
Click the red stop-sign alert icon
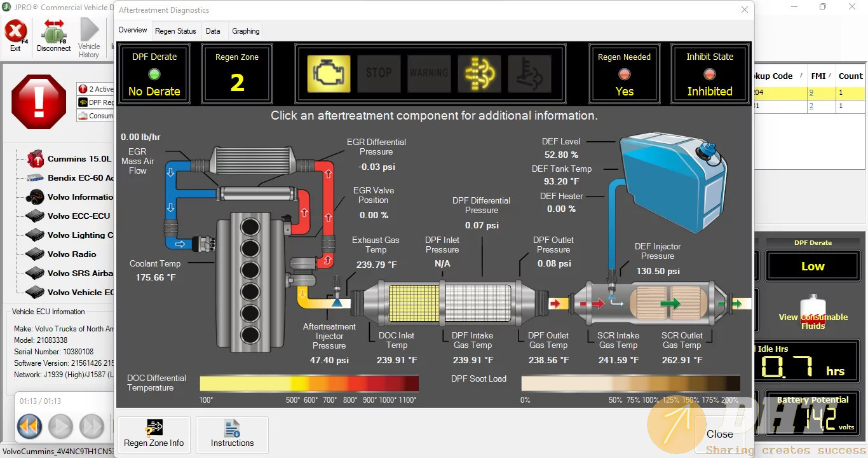pyautogui.click(x=39, y=102)
